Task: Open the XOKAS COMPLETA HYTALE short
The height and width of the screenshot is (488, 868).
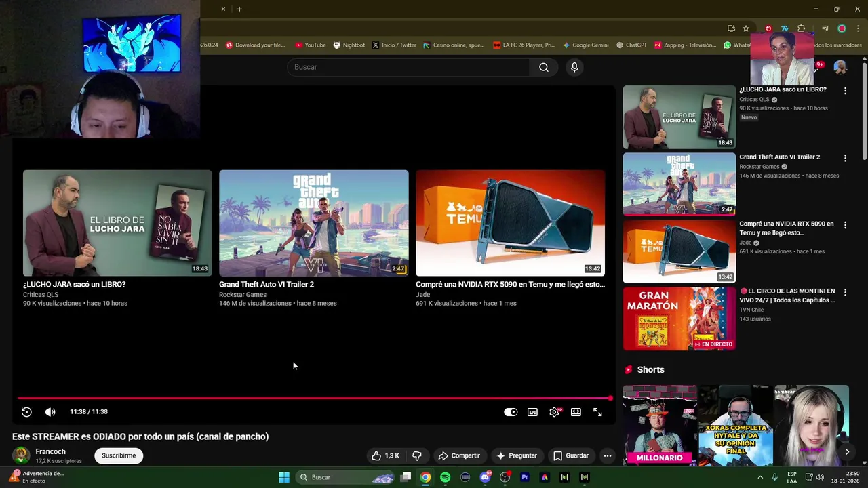Action: tap(736, 426)
